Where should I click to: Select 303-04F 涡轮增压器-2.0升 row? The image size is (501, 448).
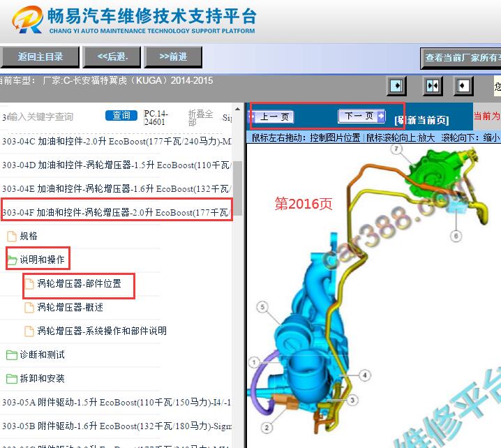coord(116,212)
